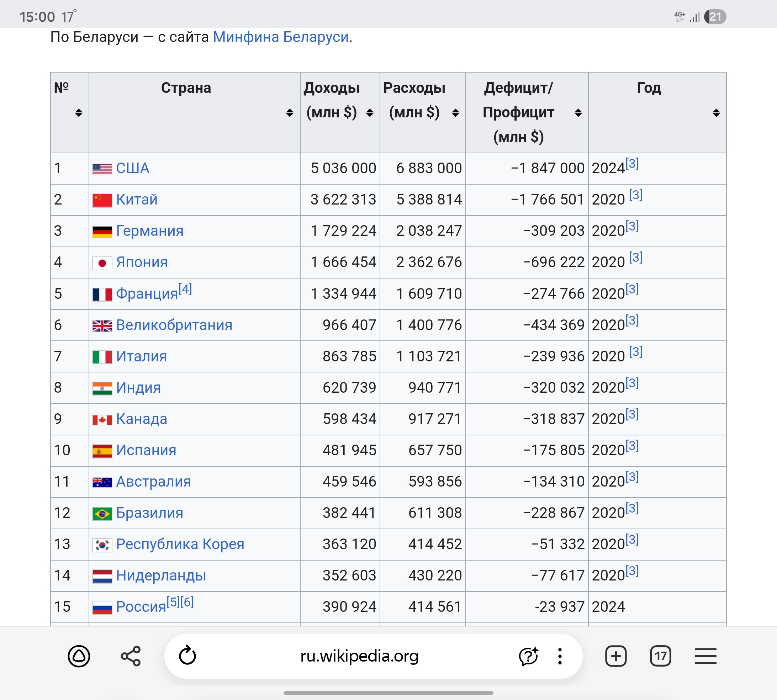The height and width of the screenshot is (700, 777).
Task: Sort table by № column
Action: (x=79, y=113)
